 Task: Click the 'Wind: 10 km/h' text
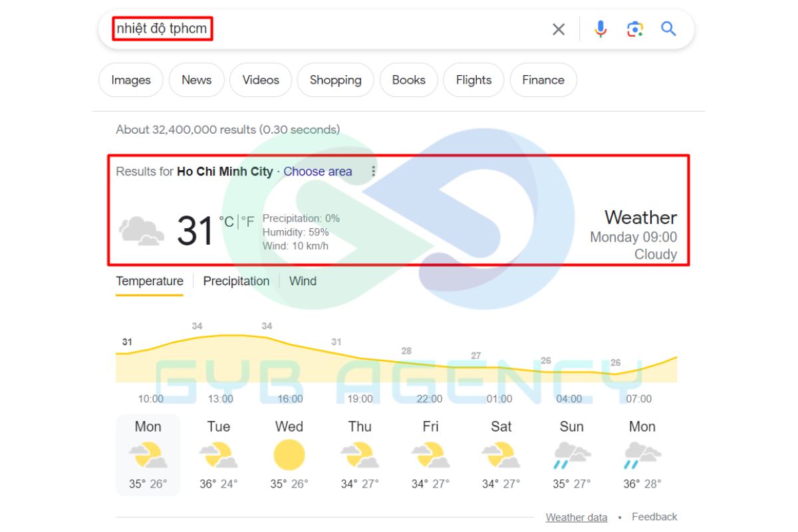tap(296, 246)
